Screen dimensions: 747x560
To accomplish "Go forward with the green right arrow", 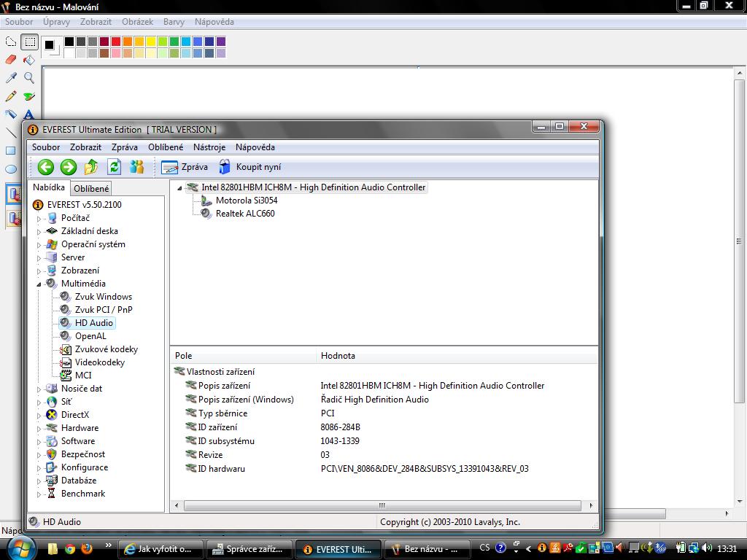I will pos(69,167).
